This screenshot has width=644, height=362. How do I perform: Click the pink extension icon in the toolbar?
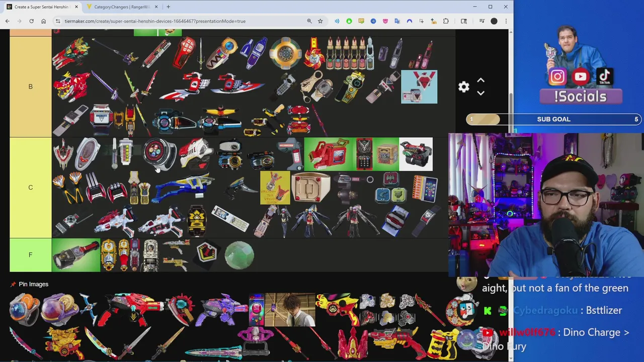tap(385, 21)
